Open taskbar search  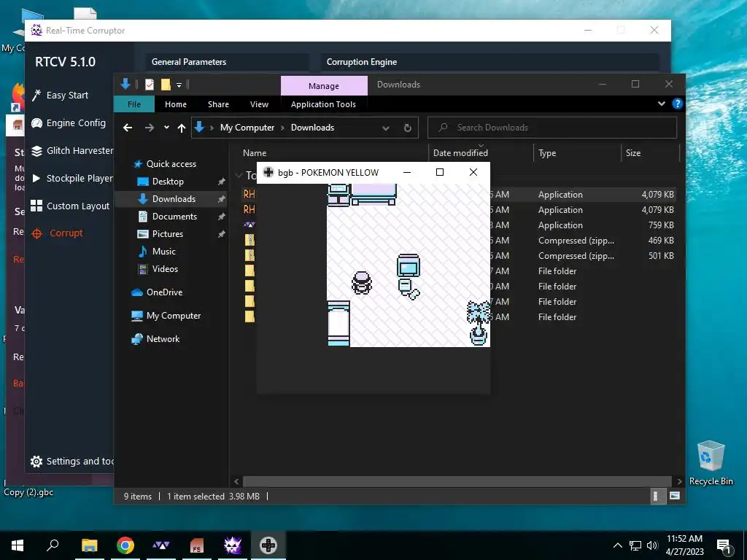[x=53, y=545]
